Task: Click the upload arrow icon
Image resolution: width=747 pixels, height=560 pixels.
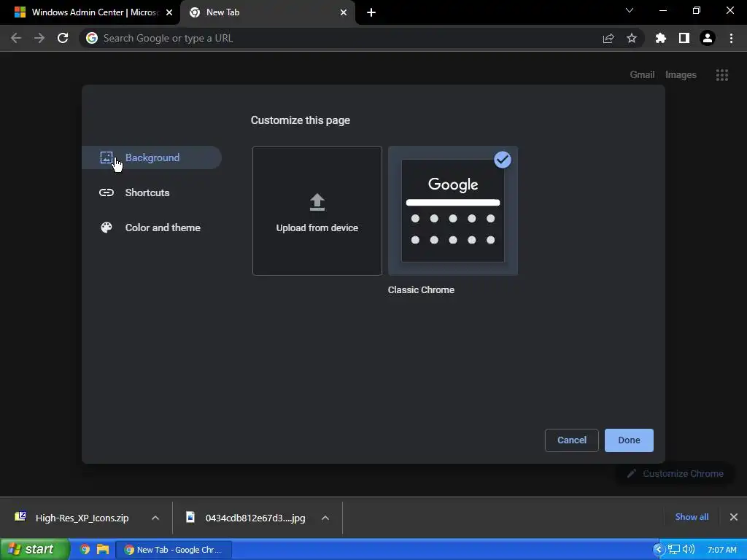Action: coord(317,203)
